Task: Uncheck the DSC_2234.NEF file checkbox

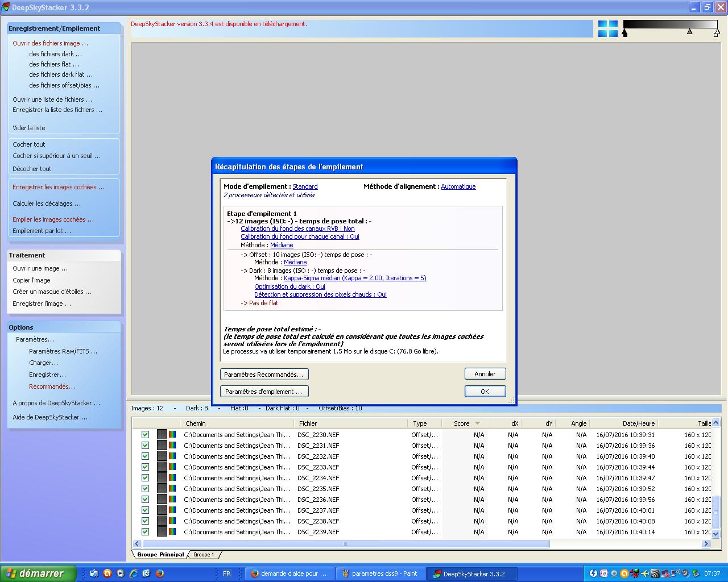Action: (x=145, y=477)
